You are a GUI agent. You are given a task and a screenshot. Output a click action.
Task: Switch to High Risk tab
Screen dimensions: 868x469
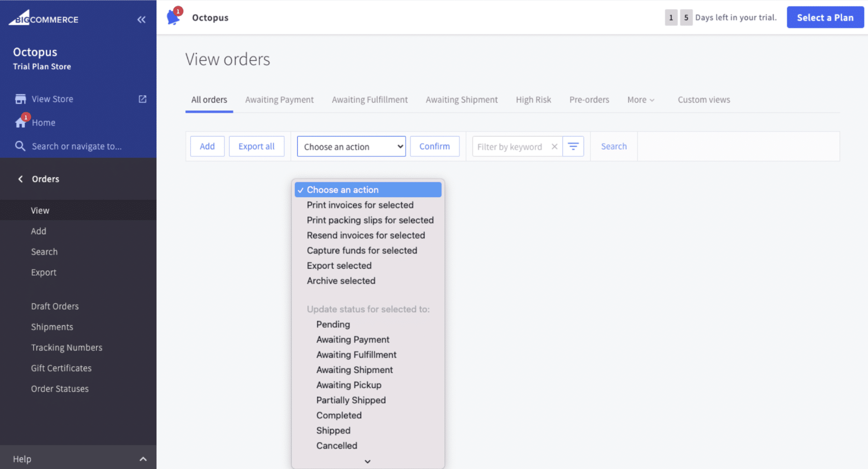[533, 99]
